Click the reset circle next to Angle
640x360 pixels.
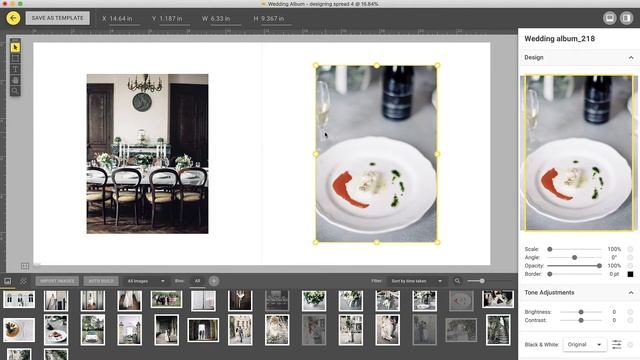point(631,258)
